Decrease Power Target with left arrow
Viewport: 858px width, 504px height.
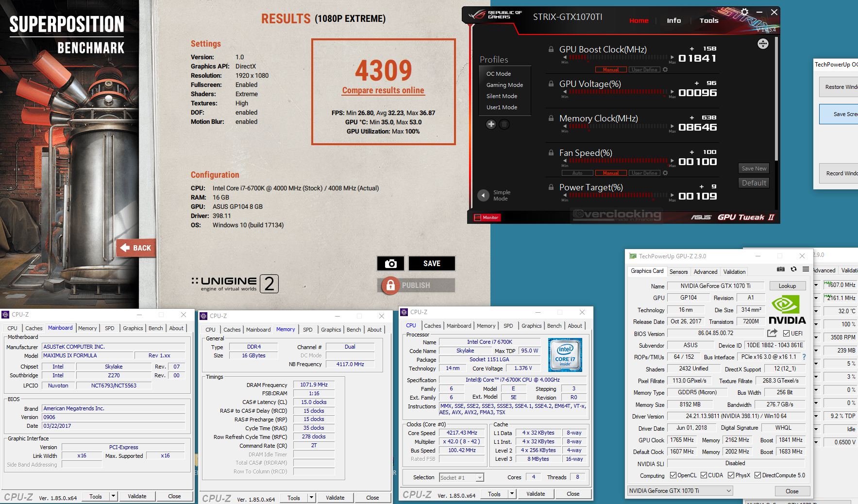tap(565, 195)
